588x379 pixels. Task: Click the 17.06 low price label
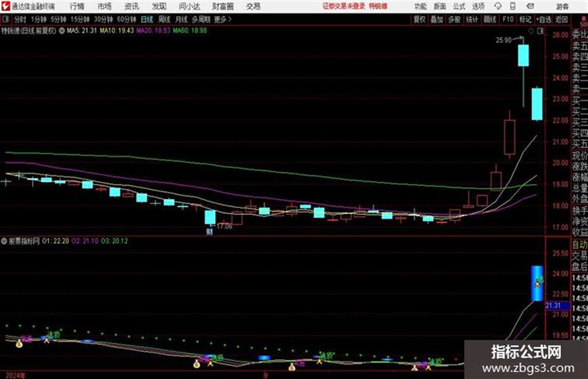[224, 227]
